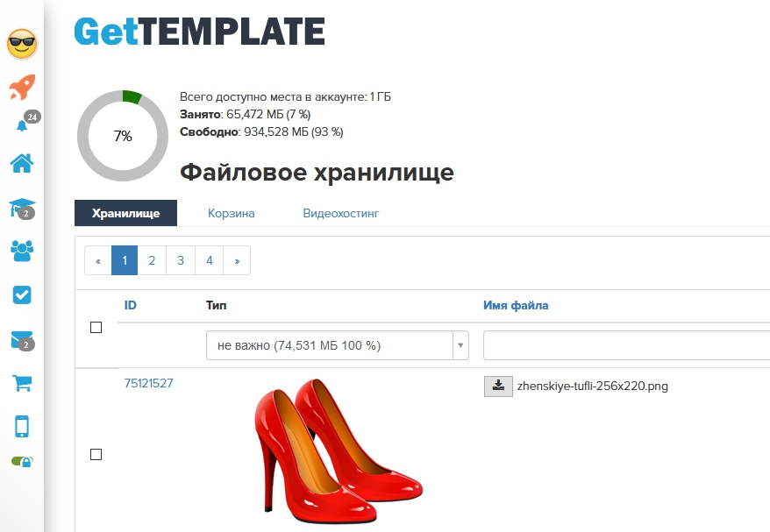Viewport: 770px width, 532px height.
Task: Select checkbox for file 75121527
Action: [x=96, y=455]
